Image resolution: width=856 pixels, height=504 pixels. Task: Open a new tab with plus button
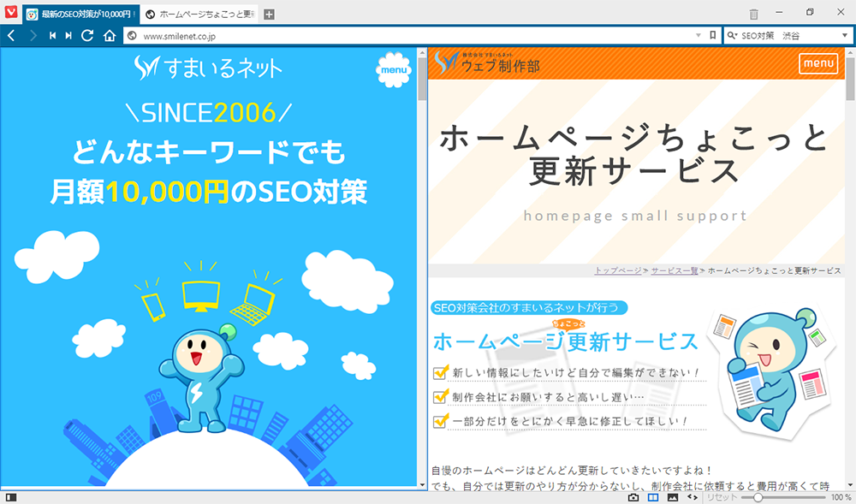point(269,15)
